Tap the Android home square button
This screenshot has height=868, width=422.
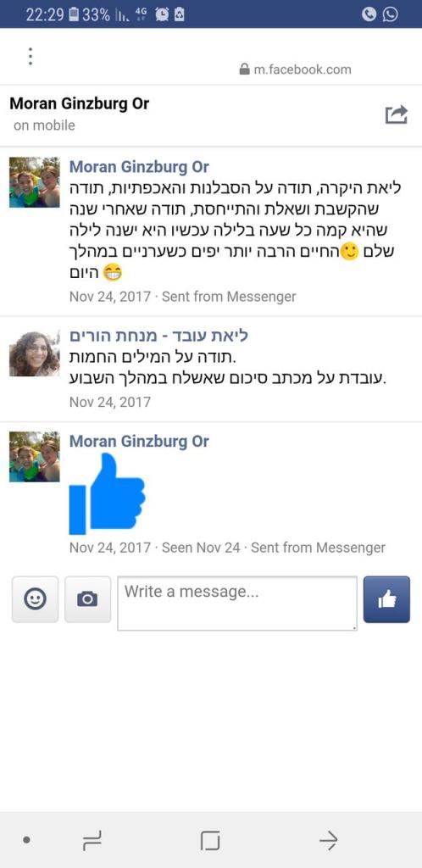(210, 842)
